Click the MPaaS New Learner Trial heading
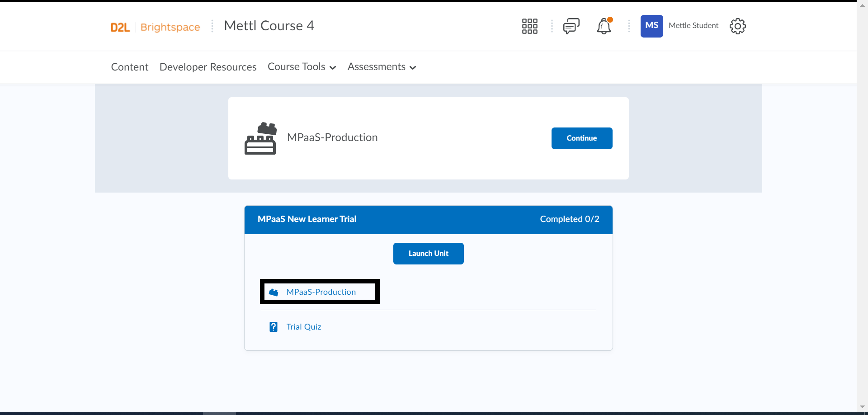 click(307, 219)
